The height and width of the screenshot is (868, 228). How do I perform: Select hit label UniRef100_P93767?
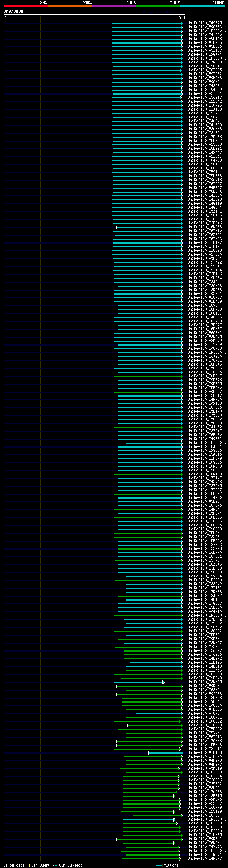pos(204,113)
